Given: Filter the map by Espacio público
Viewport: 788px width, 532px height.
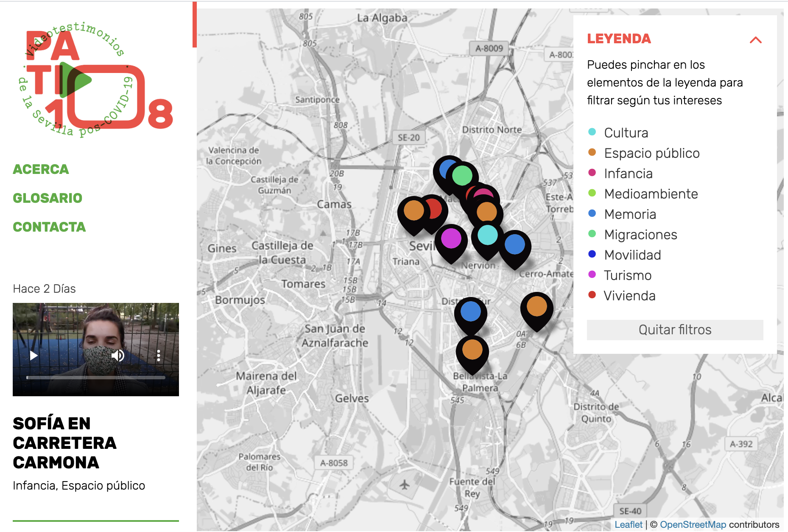Looking at the screenshot, I should point(651,153).
